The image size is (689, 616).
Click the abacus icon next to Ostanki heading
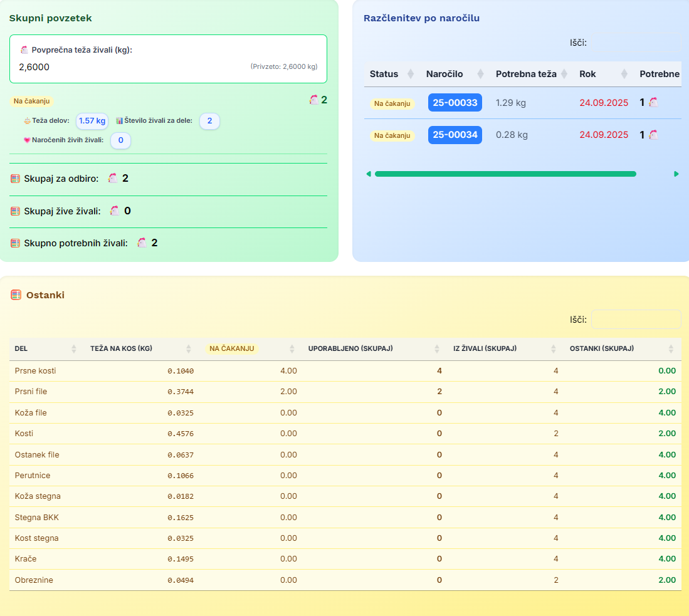[x=16, y=295]
